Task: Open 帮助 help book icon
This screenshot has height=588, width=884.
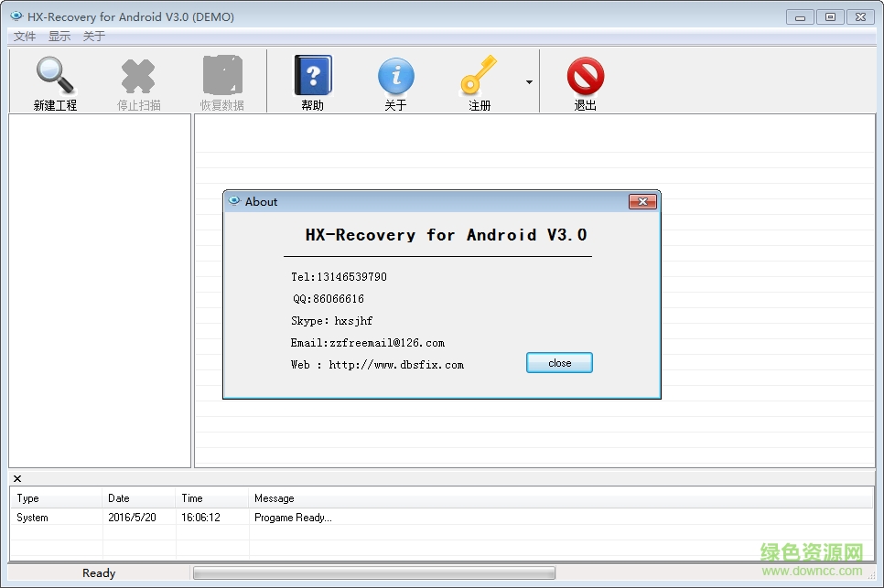Action: tap(313, 75)
